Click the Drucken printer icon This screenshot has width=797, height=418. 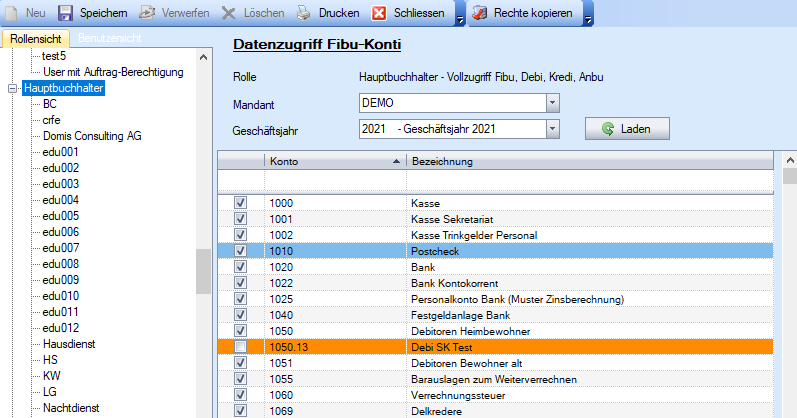[303, 13]
